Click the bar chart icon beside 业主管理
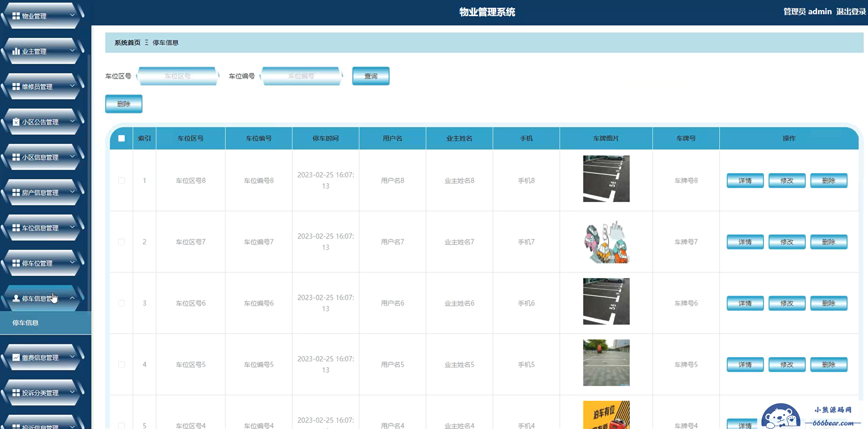The width and height of the screenshot is (868, 429). click(16, 51)
